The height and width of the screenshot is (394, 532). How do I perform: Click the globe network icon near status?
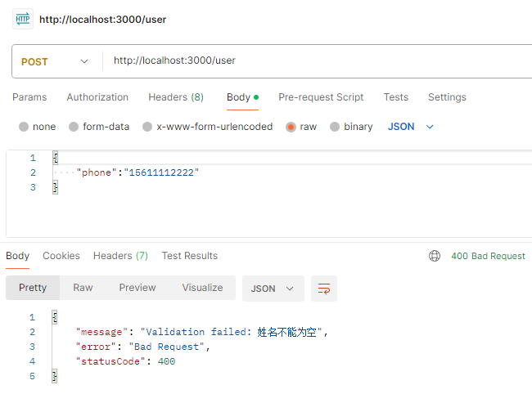(x=435, y=256)
